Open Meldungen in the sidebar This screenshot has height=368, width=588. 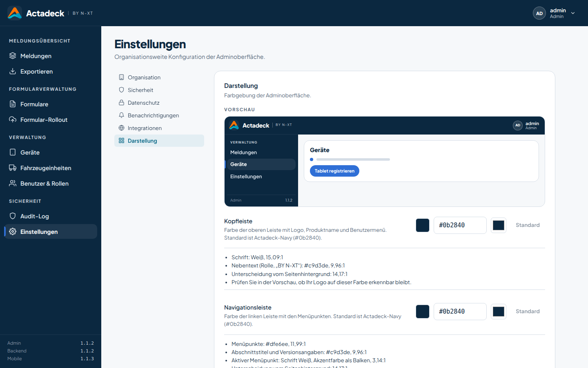click(51, 56)
